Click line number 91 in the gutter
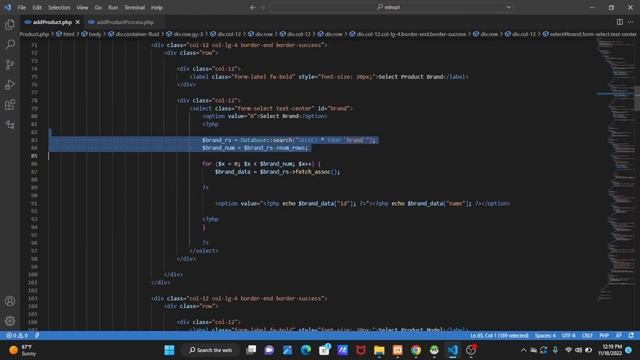Image resolution: width=640 pixels, height=360 pixels. point(34,203)
